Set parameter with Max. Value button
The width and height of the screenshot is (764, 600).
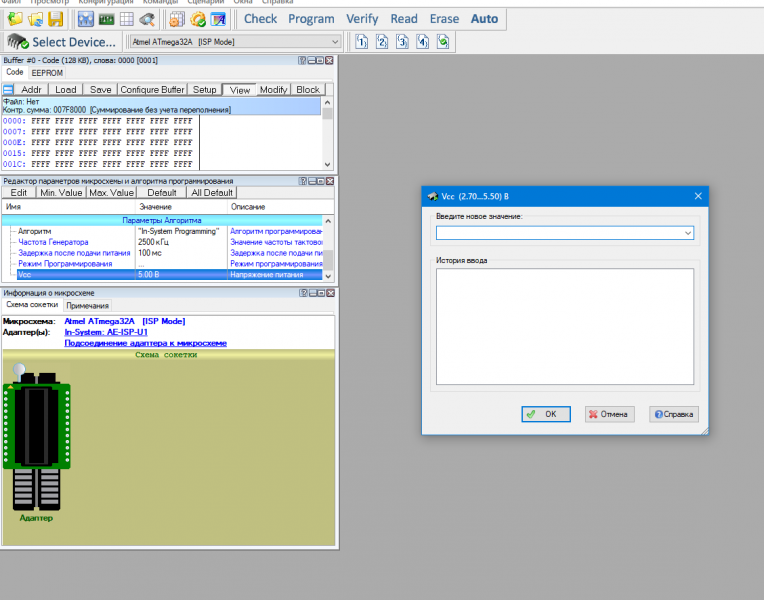coord(112,193)
